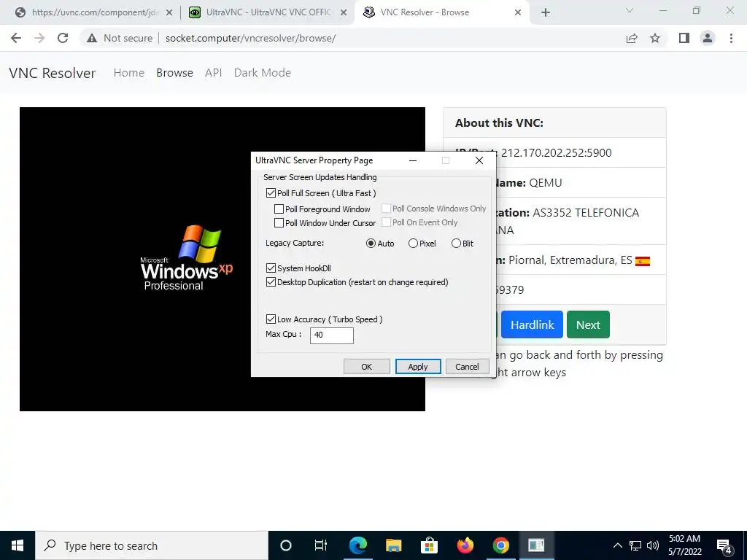The height and width of the screenshot is (560, 747).
Task: Uncheck Poll Full Screen (Ultra Fast)
Action: [x=271, y=193]
